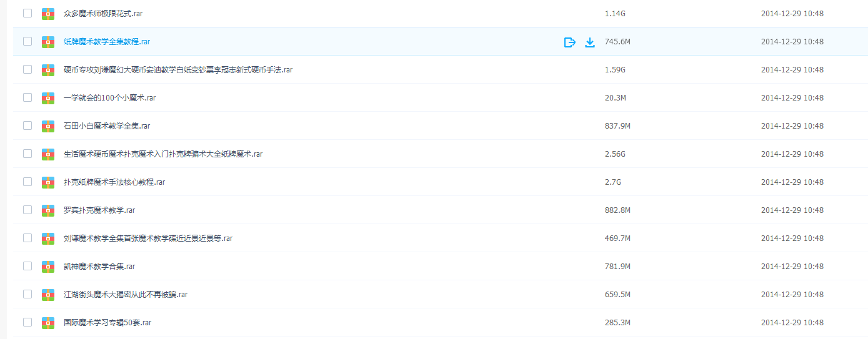The image size is (868, 339).
Task: Select checkbox for 江湖街头魔术大揭密从此不再被骗.rar
Action: point(27,294)
